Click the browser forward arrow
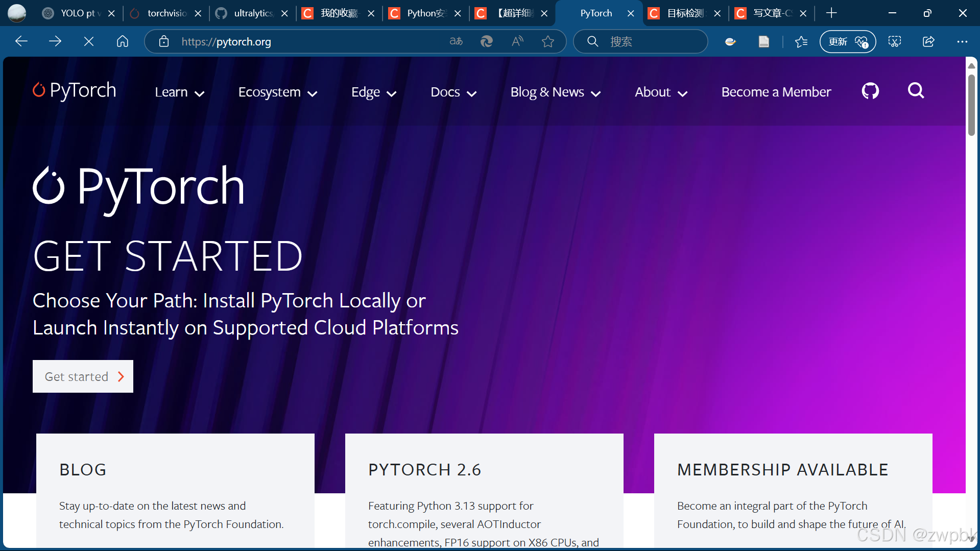Screen dimensions: 980x551 pyautogui.click(x=55, y=41)
